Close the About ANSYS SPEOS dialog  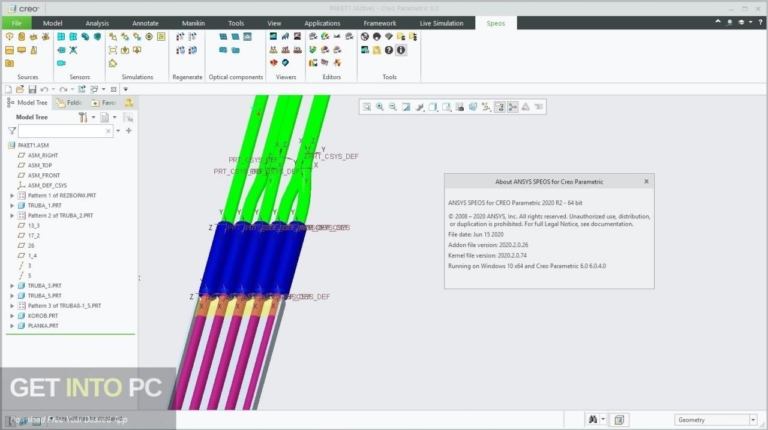coord(646,182)
